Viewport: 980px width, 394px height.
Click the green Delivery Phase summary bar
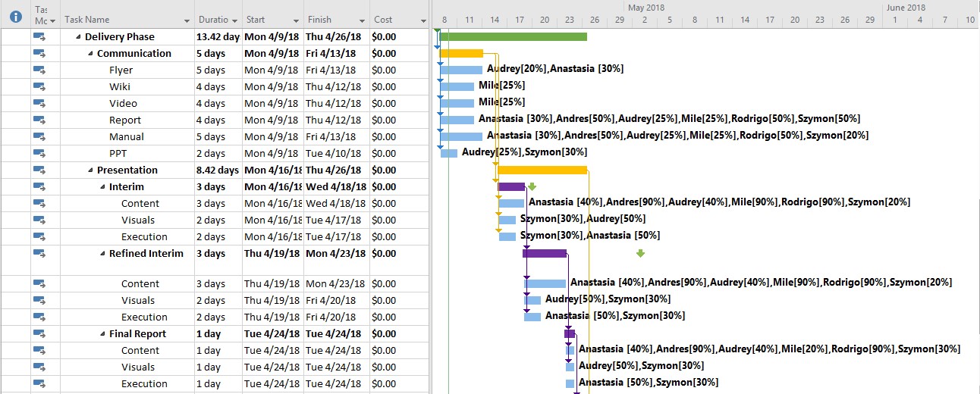pos(513,36)
